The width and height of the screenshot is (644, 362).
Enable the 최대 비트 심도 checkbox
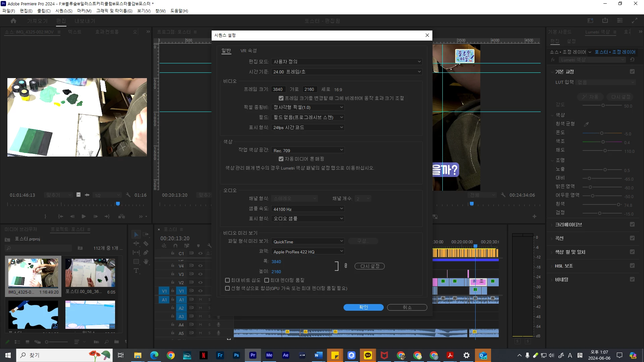click(x=227, y=280)
